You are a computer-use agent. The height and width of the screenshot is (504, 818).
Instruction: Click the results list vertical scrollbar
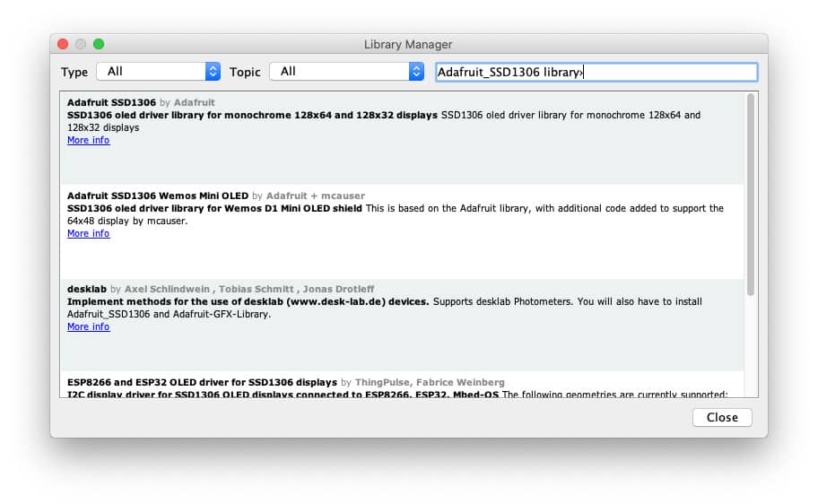[750, 195]
